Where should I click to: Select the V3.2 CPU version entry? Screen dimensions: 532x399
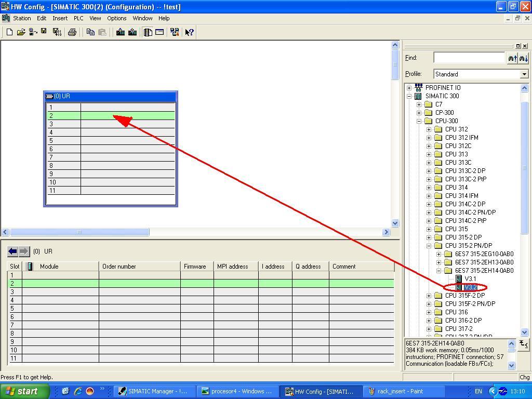(471, 287)
